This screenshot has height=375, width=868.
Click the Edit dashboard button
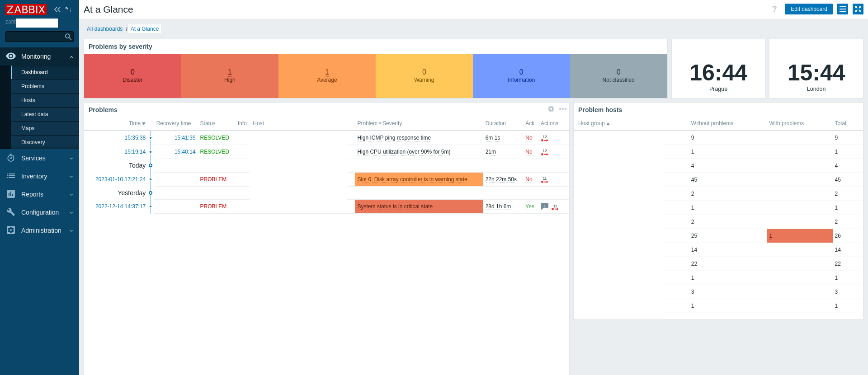click(809, 9)
